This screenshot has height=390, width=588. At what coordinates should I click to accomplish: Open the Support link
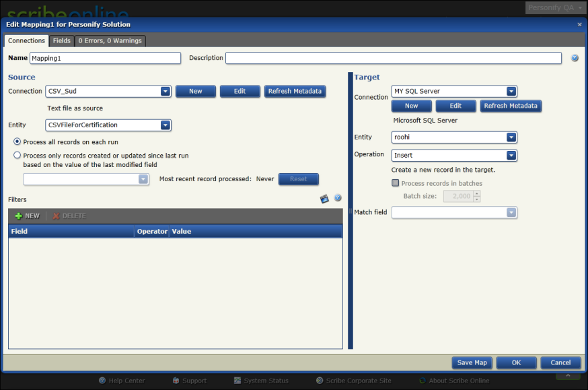(190, 381)
